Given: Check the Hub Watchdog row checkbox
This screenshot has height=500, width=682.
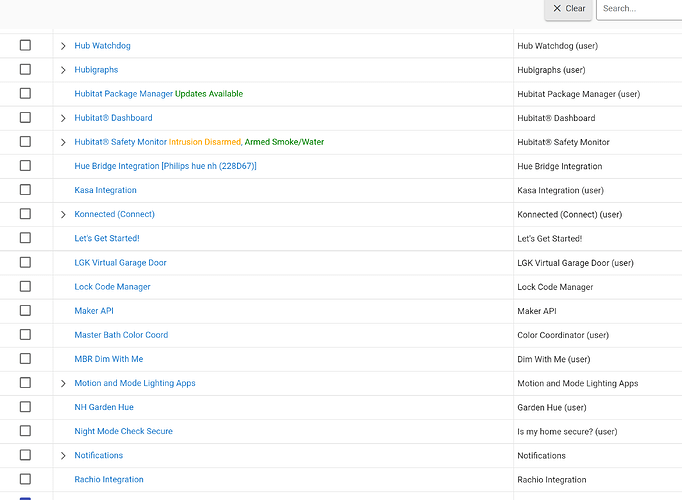Looking at the screenshot, I should (25, 45).
